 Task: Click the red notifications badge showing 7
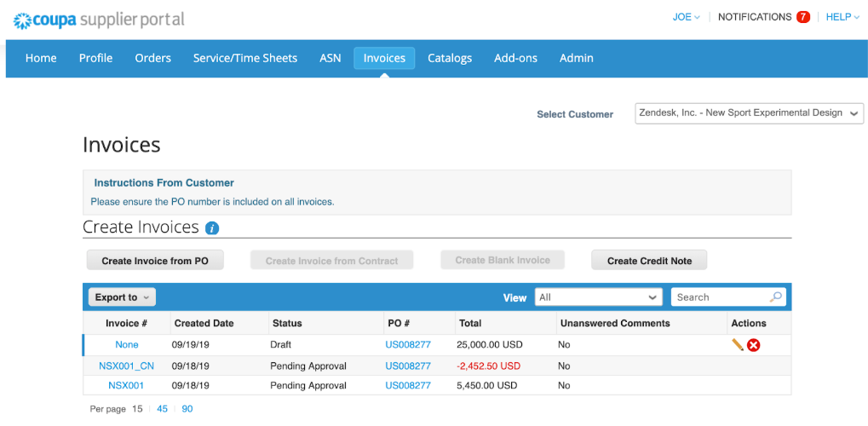click(x=802, y=17)
